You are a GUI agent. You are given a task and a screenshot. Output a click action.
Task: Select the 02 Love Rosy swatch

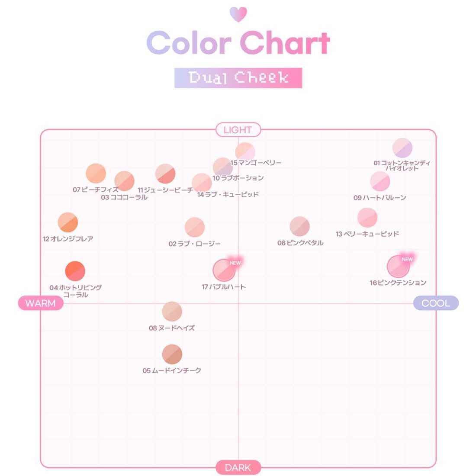coord(195,227)
